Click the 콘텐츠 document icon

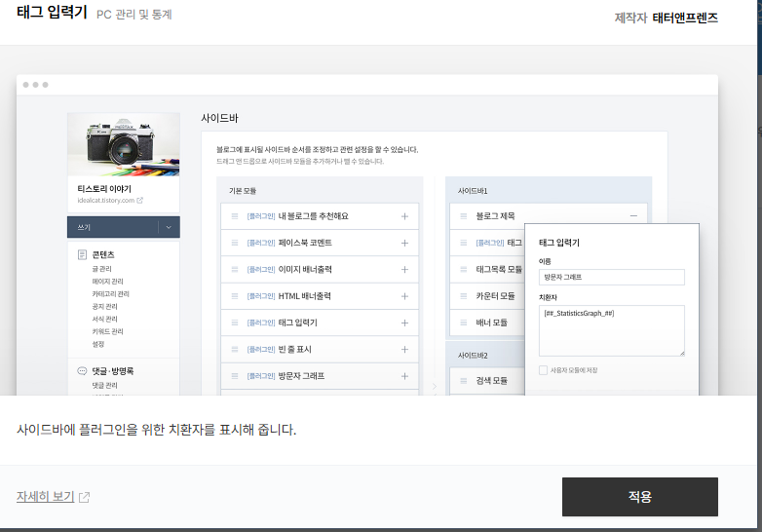pyautogui.click(x=82, y=254)
